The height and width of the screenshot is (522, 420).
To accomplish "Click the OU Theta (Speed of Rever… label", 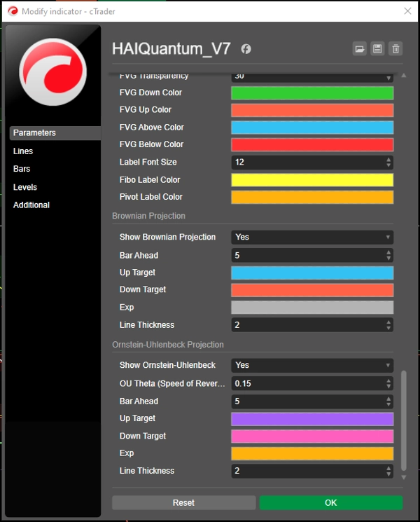I will (x=172, y=383).
